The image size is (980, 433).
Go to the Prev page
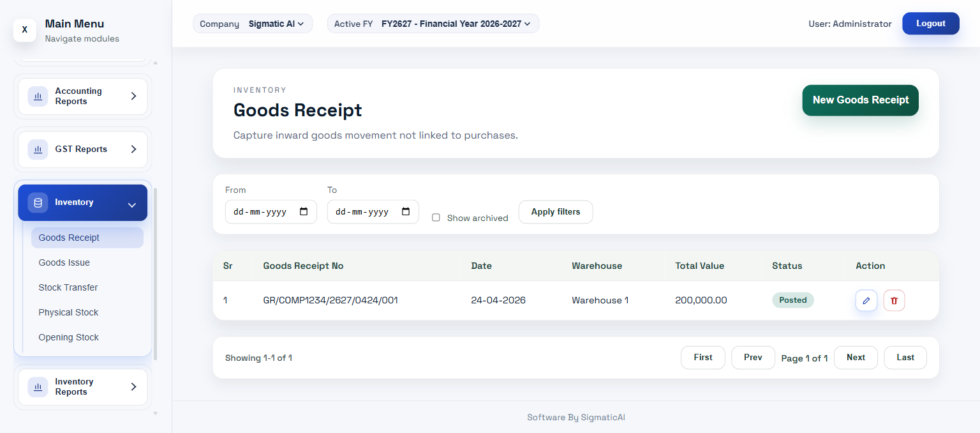[753, 358]
